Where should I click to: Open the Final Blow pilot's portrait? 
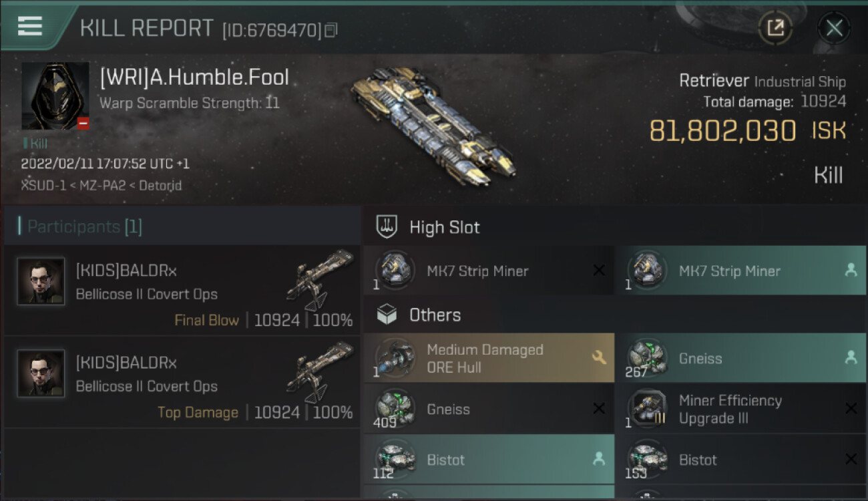(x=41, y=282)
